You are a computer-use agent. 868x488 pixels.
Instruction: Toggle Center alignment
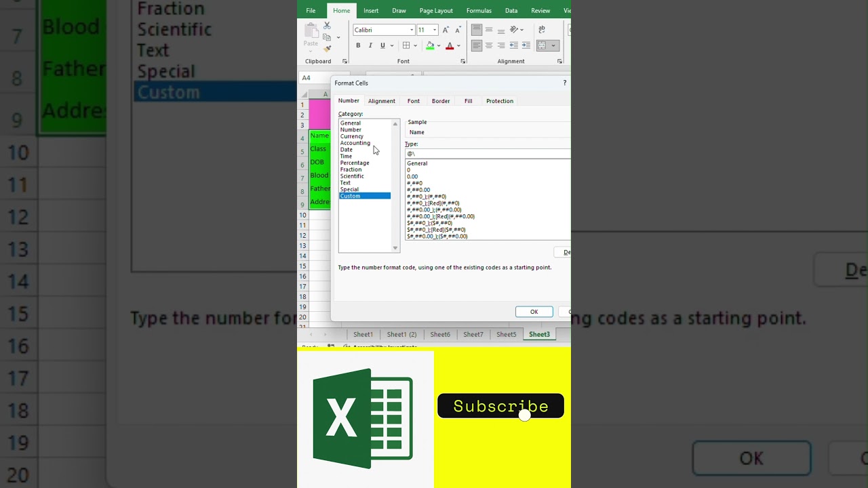click(x=489, y=45)
